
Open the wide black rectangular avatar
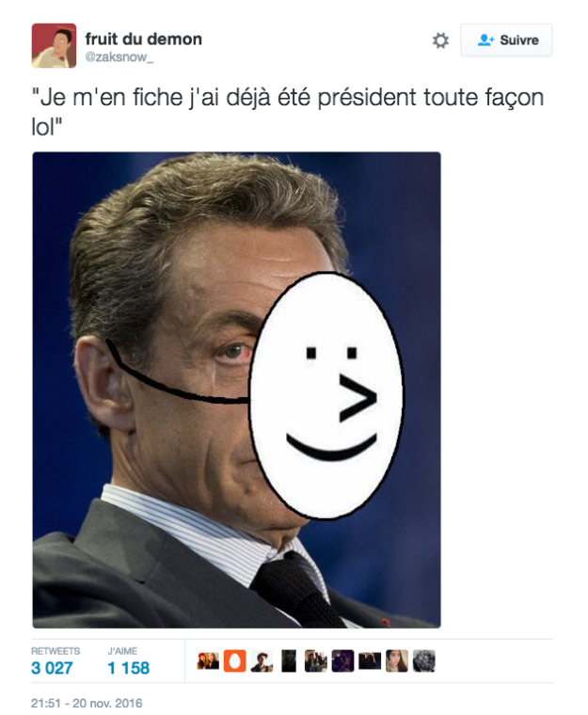click(370, 660)
